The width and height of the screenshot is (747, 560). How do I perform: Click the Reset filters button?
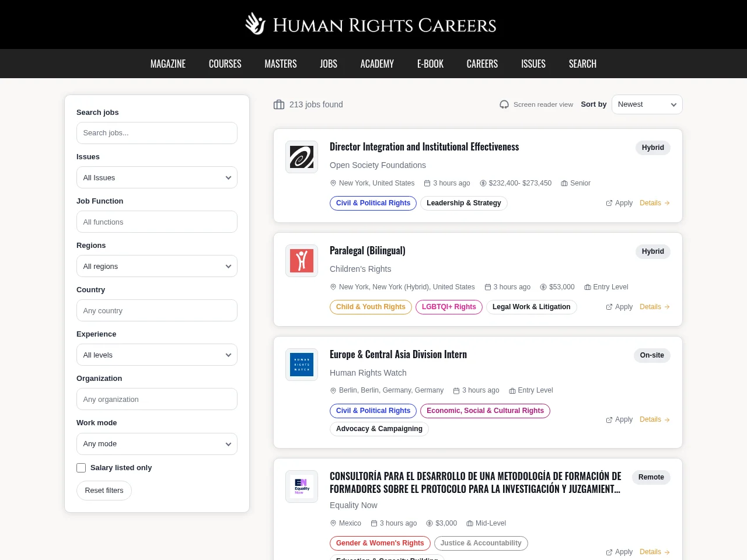[104, 491]
